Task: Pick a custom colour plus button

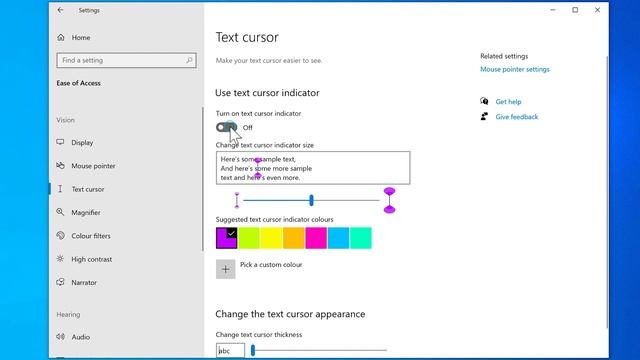Action: coord(225,269)
